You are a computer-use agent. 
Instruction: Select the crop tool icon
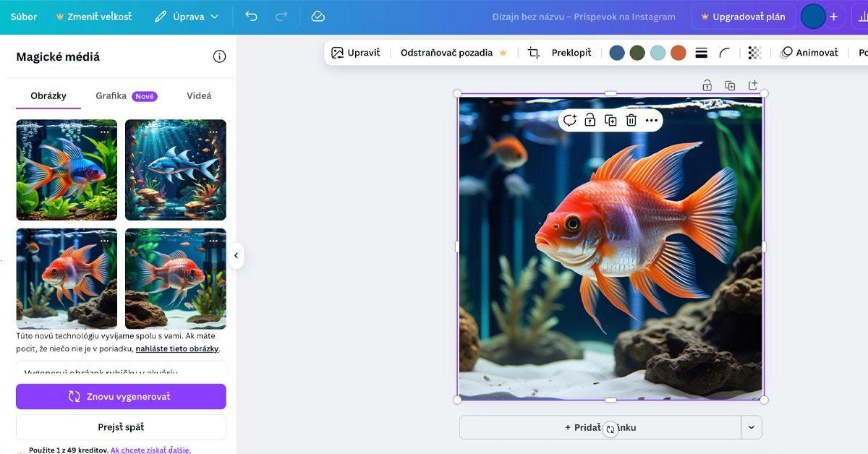pos(534,53)
